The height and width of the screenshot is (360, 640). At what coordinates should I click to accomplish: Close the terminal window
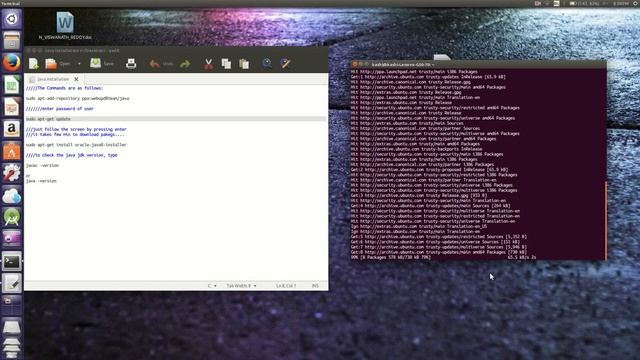pyautogui.click(x=355, y=64)
